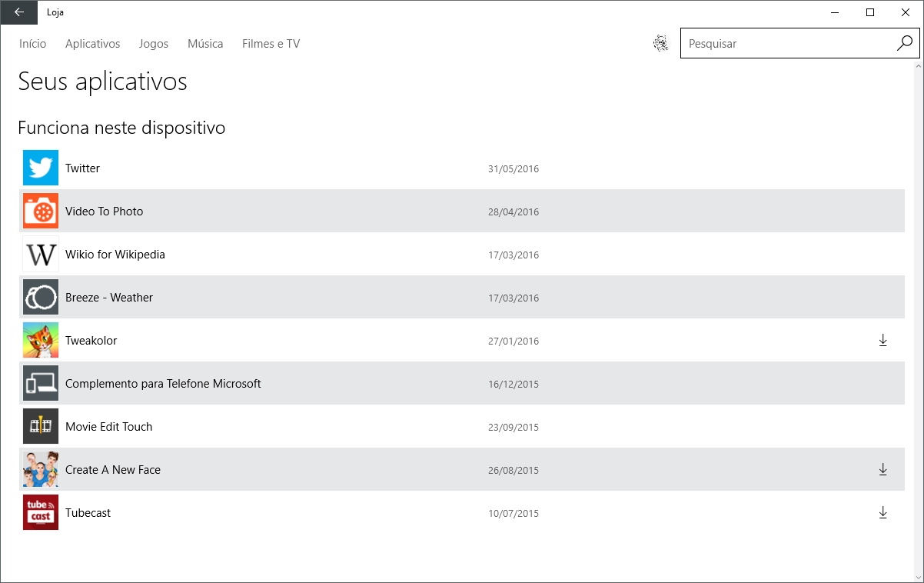Screen dimensions: 924x583
Task: Click the date 23/09/2015
Action: coord(514,428)
